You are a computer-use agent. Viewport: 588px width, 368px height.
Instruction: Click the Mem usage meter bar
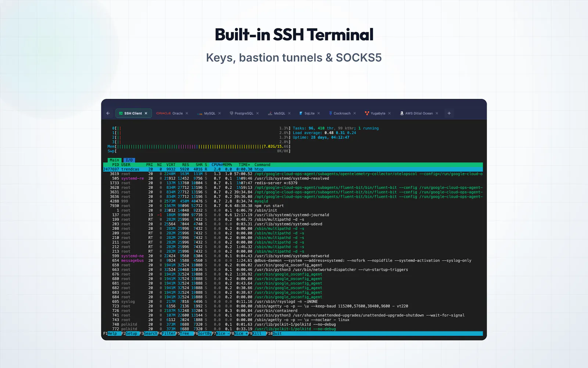[x=199, y=146]
